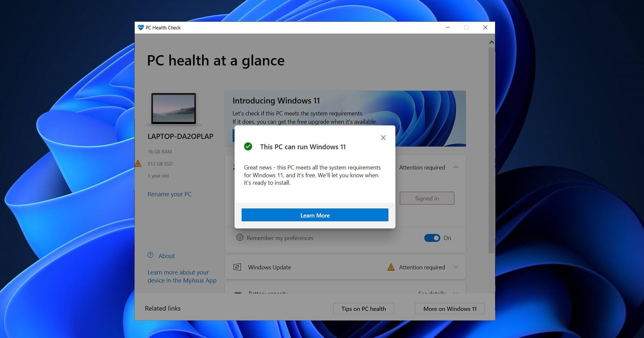Click the Signed in button

(x=427, y=198)
